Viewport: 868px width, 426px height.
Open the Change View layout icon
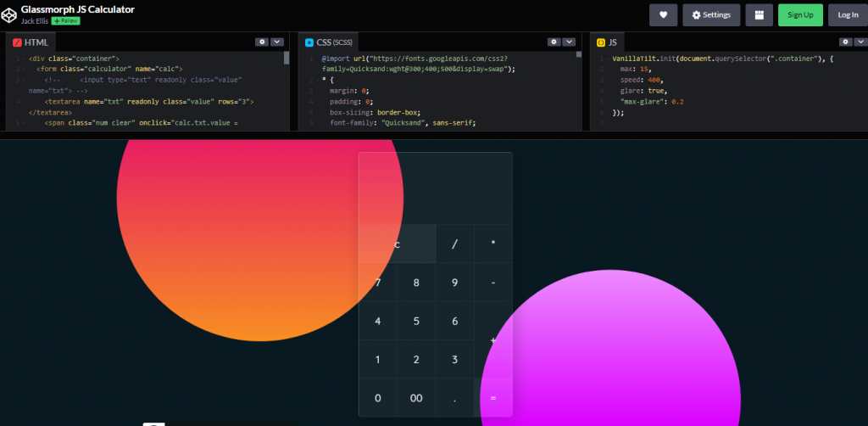759,14
